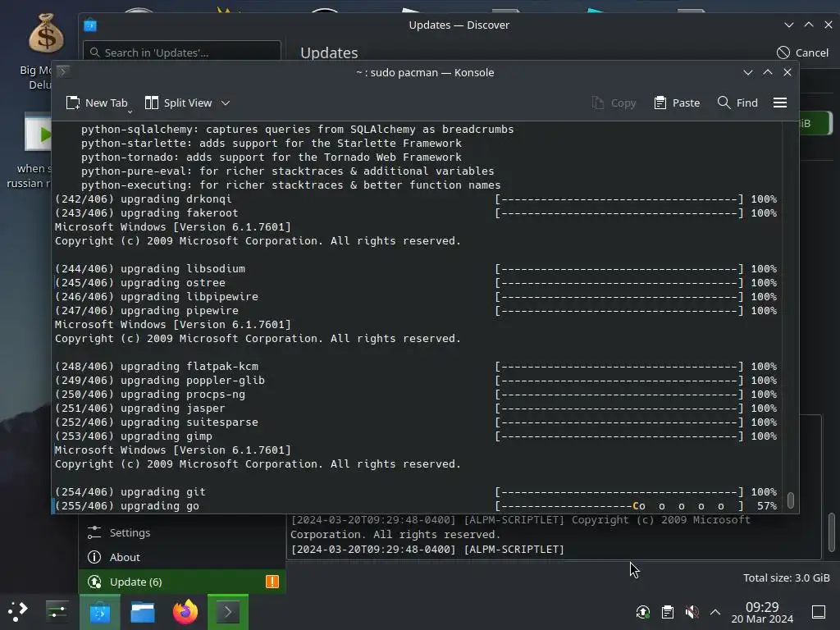Screen dimensions: 840x630
Task: Switch to Discover in the taskbar
Action: tap(100, 612)
